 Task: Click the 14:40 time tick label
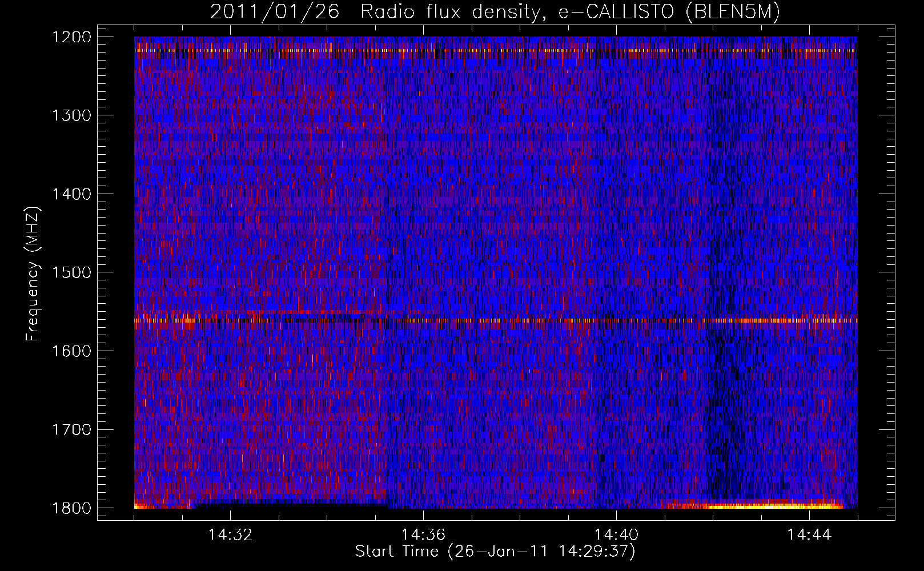click(x=616, y=535)
